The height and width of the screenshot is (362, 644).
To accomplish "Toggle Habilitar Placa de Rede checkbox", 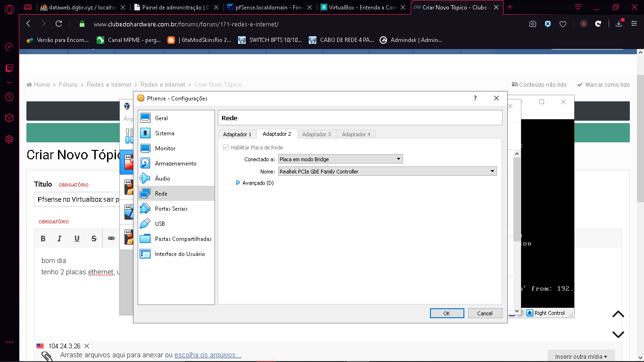I will point(226,148).
